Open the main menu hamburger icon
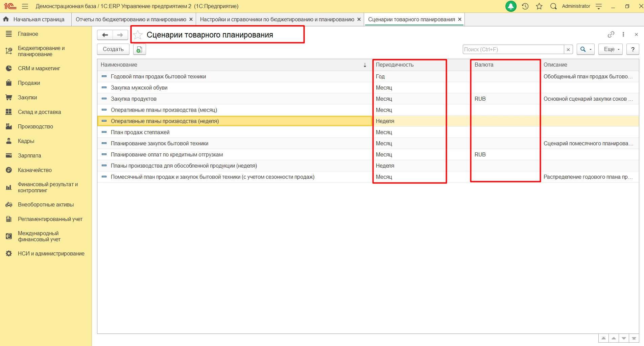Viewport: 644px width, 346px height. click(25, 6)
